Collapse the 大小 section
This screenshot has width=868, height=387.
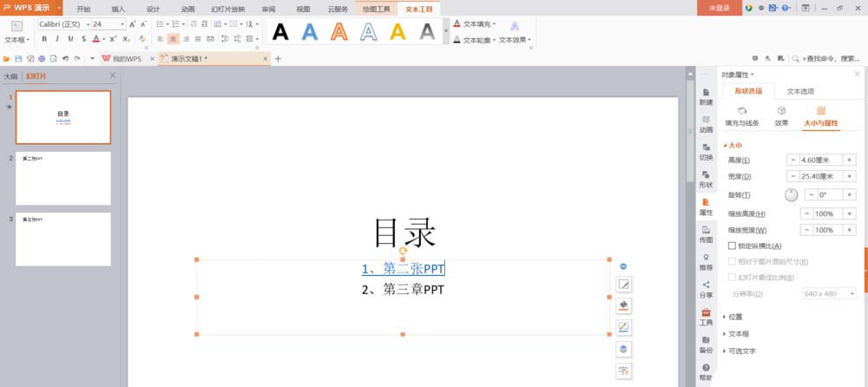(x=733, y=145)
